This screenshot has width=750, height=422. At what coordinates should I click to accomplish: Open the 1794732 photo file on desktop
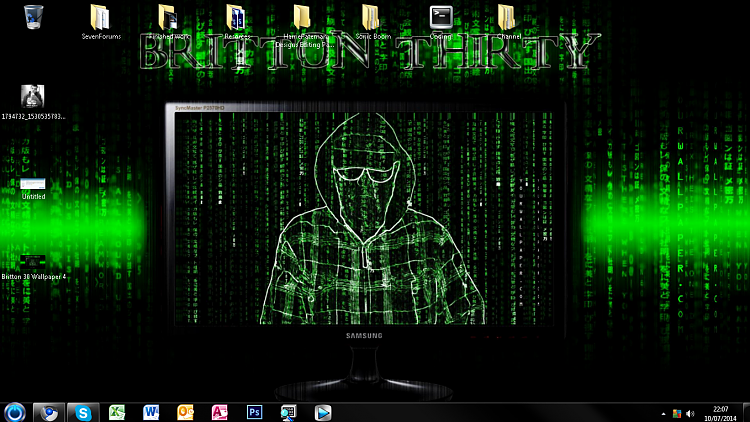(33, 102)
